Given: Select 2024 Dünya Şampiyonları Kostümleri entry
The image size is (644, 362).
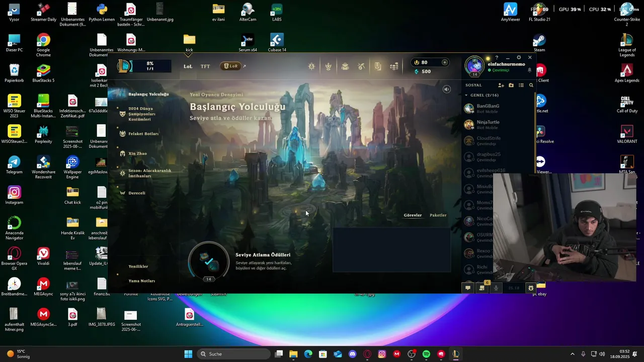Looking at the screenshot, I should coord(142,114).
